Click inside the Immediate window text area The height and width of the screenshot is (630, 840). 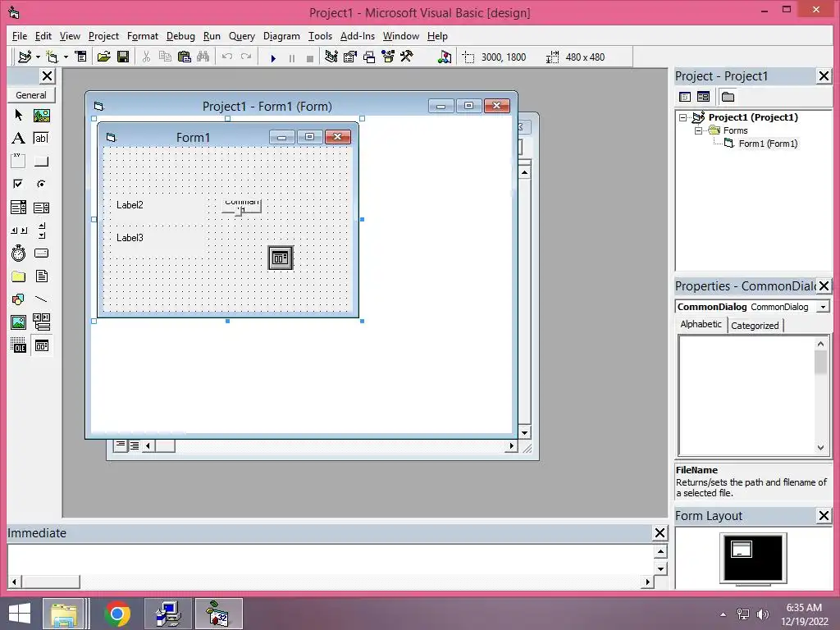click(x=330, y=559)
